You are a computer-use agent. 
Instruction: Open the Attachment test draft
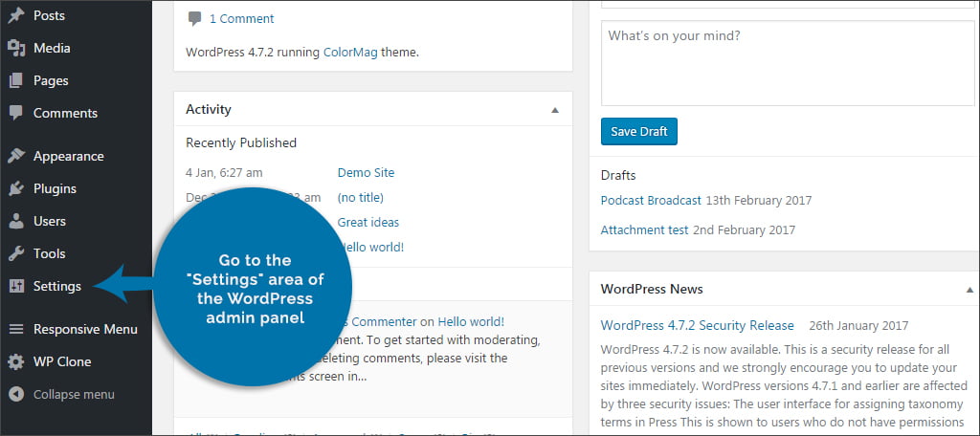(644, 229)
